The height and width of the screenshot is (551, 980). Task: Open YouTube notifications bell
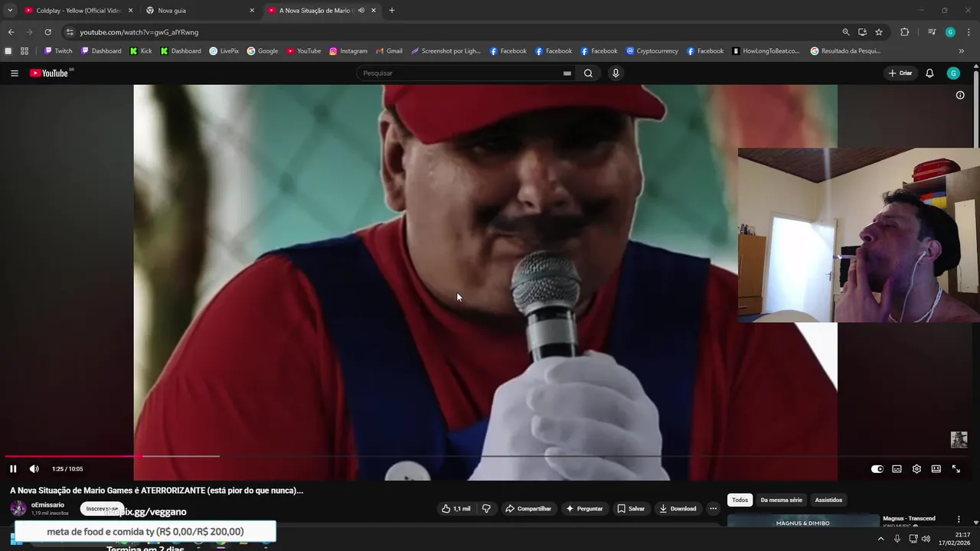(x=929, y=73)
